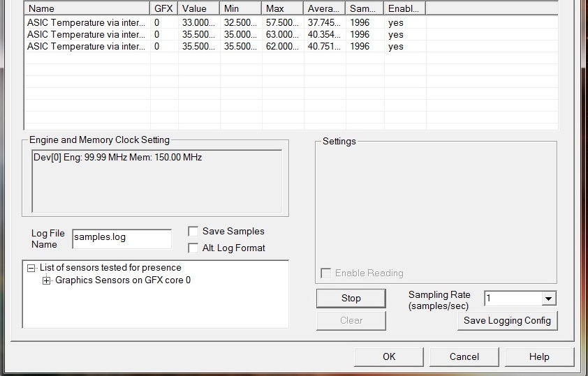Viewport: 588px width, 376px height.
Task: Click the Sam... column header
Action: tap(365, 8)
